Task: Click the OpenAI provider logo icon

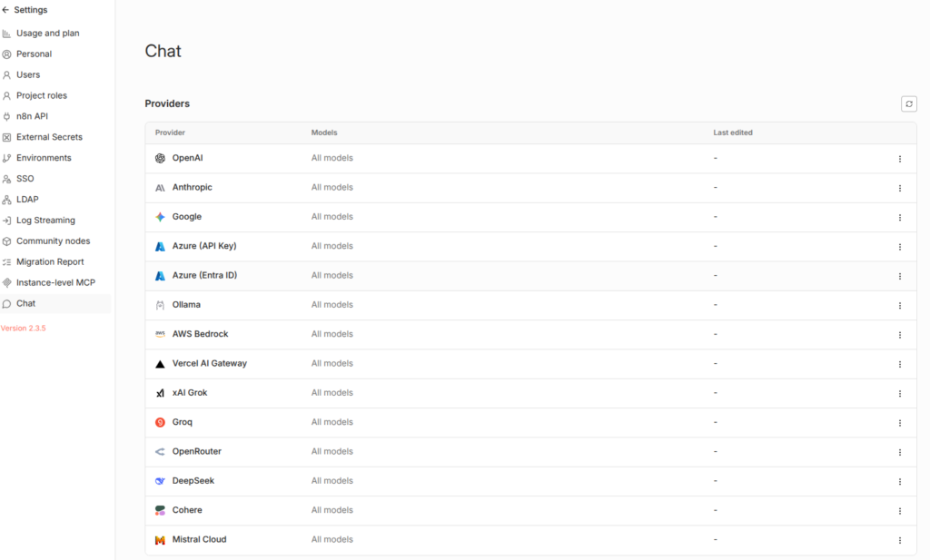Action: (x=160, y=158)
